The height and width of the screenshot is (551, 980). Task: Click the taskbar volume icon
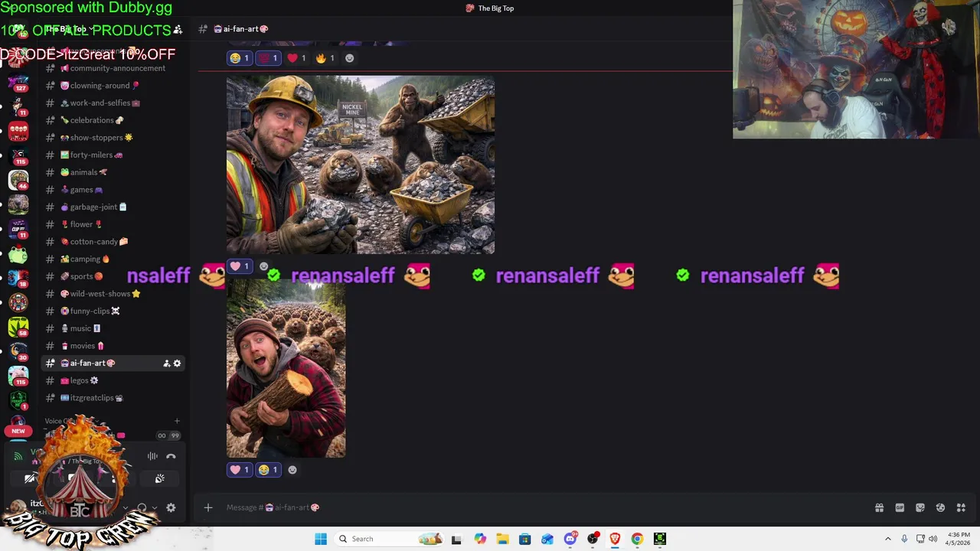(933, 539)
